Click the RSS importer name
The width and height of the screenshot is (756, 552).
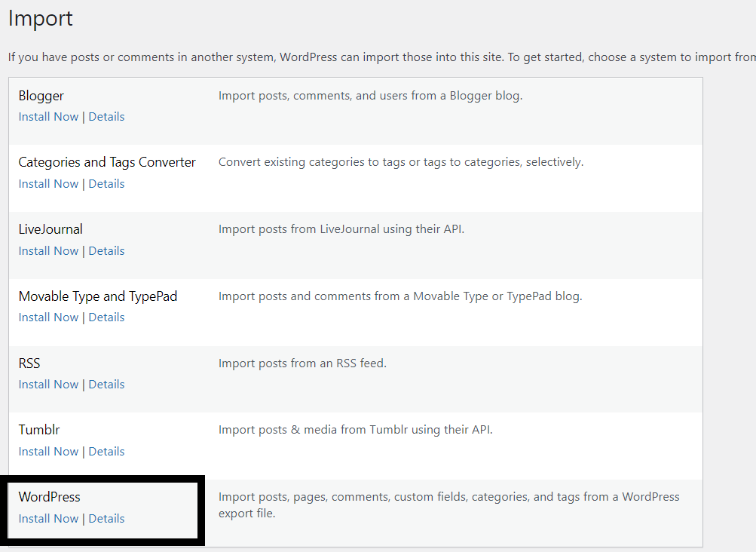[x=29, y=363]
